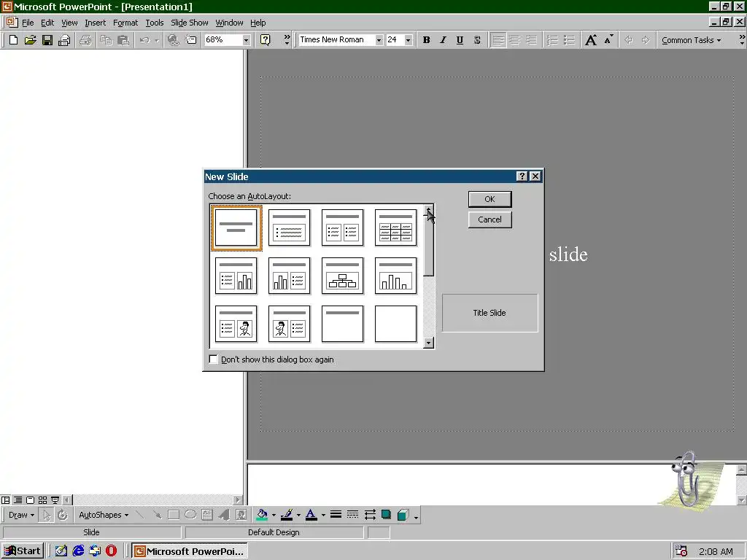Screen dimensions: 747x560
Task: Apply Text Shadow formatting
Action: coord(477,40)
